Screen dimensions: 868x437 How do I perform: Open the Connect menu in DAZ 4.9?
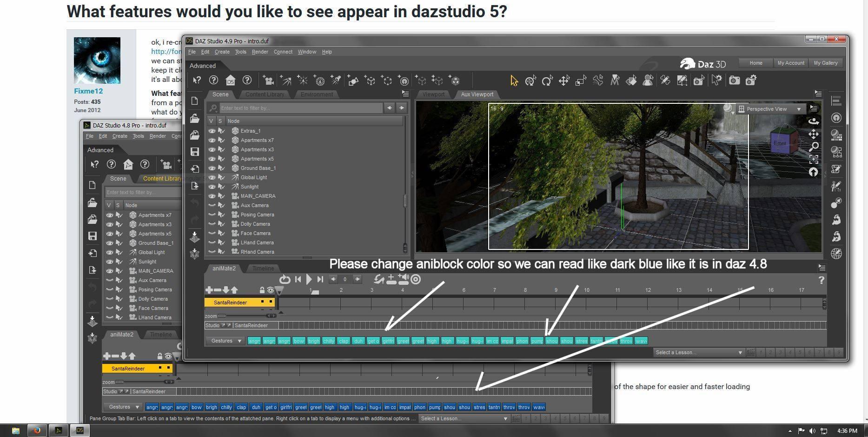coord(283,52)
